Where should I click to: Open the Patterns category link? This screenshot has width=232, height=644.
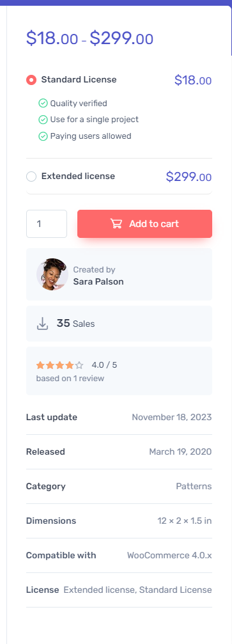coord(194,486)
